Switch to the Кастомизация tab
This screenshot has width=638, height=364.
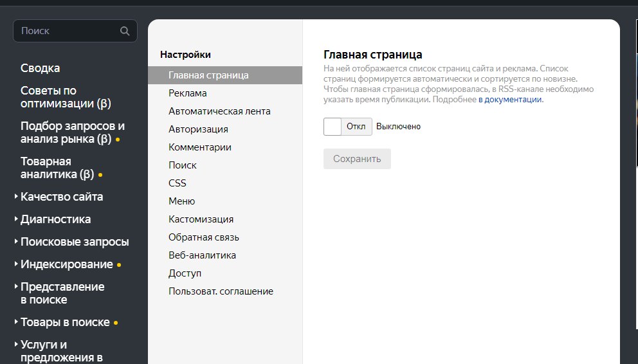point(225,219)
